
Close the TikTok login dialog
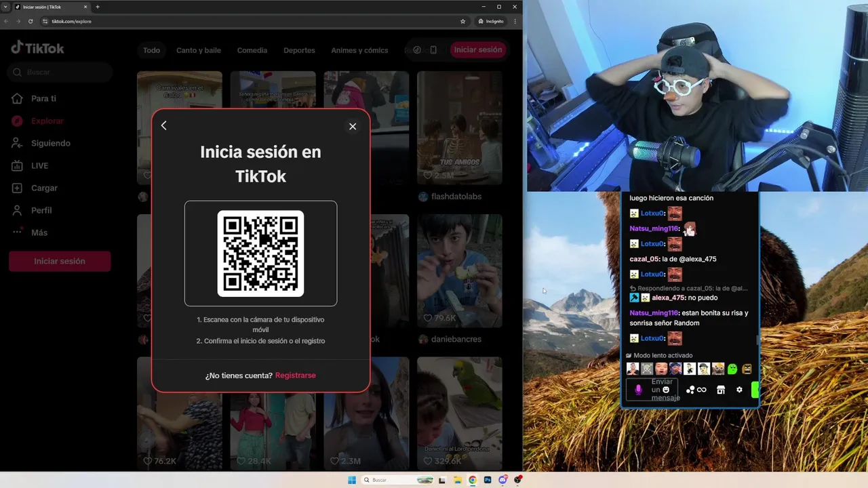click(353, 126)
